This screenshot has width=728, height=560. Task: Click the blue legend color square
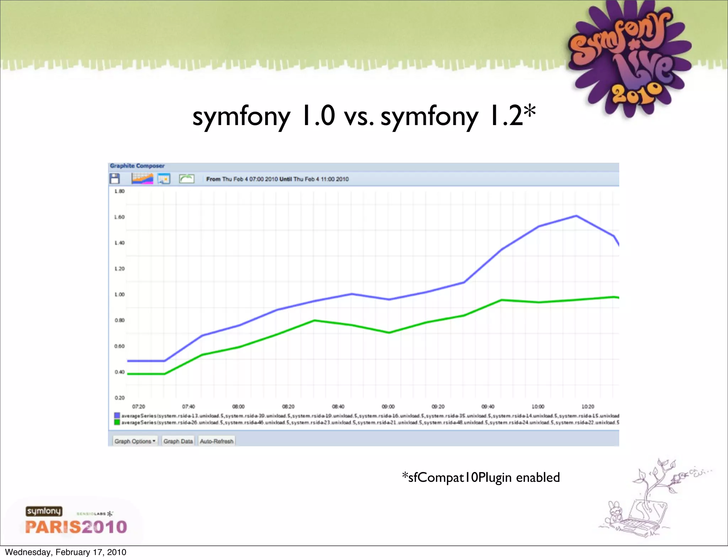click(117, 415)
